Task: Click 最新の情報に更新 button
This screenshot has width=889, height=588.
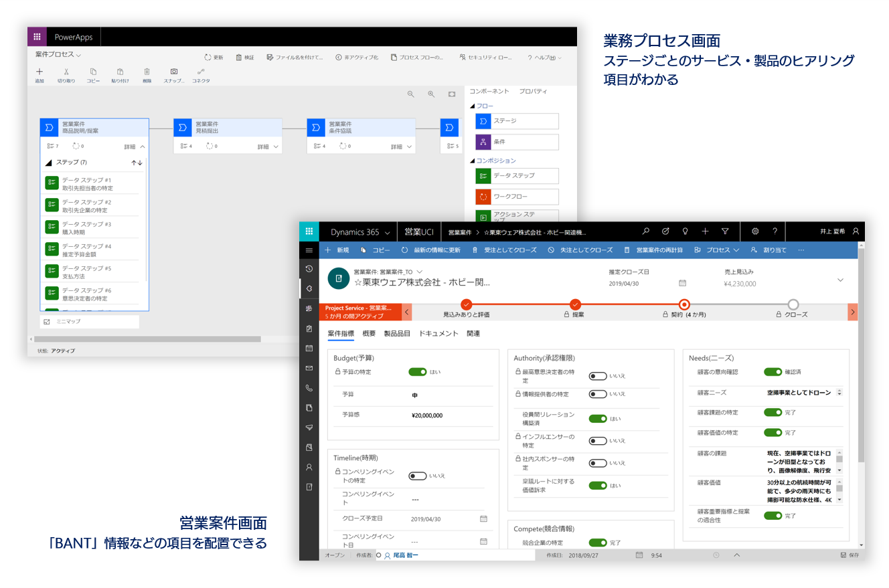Action: pos(431,250)
